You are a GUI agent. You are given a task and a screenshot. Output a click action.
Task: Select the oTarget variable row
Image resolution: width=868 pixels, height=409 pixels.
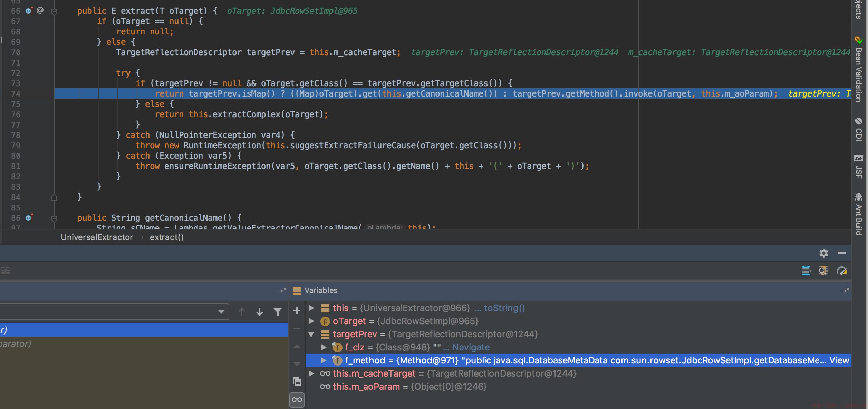578,321
